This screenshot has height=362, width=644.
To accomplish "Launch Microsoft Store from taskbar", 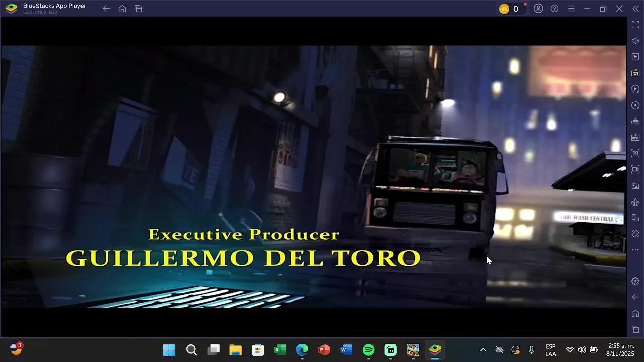I will (x=258, y=350).
